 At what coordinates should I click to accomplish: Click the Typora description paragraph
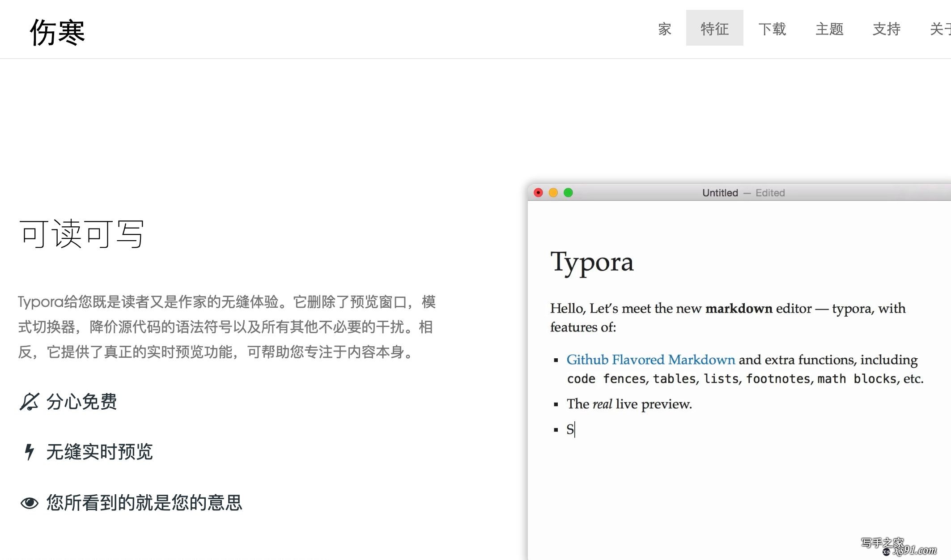pyautogui.click(x=227, y=327)
